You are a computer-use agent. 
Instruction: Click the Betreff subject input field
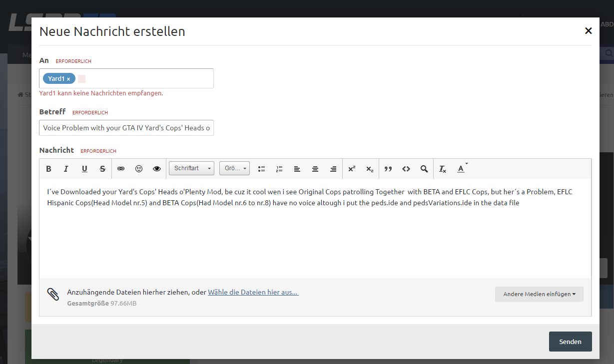click(x=126, y=128)
